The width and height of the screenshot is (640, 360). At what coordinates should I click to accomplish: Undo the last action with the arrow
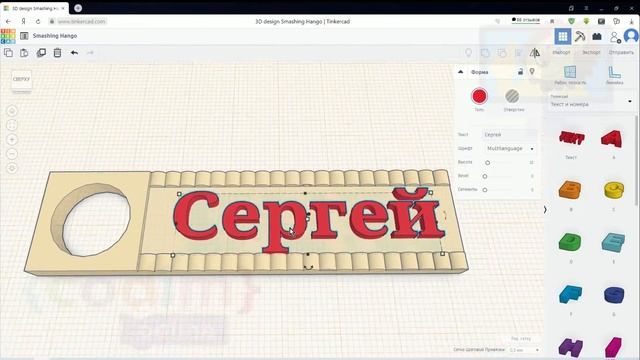(74, 53)
